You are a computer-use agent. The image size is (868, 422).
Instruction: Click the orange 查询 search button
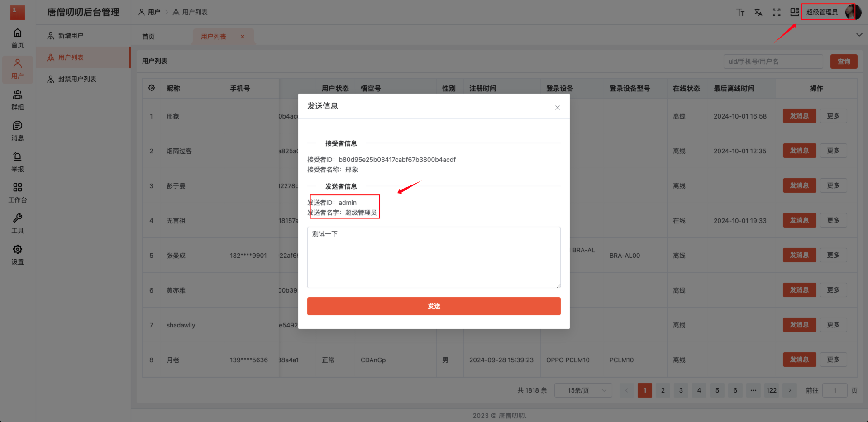click(x=844, y=61)
